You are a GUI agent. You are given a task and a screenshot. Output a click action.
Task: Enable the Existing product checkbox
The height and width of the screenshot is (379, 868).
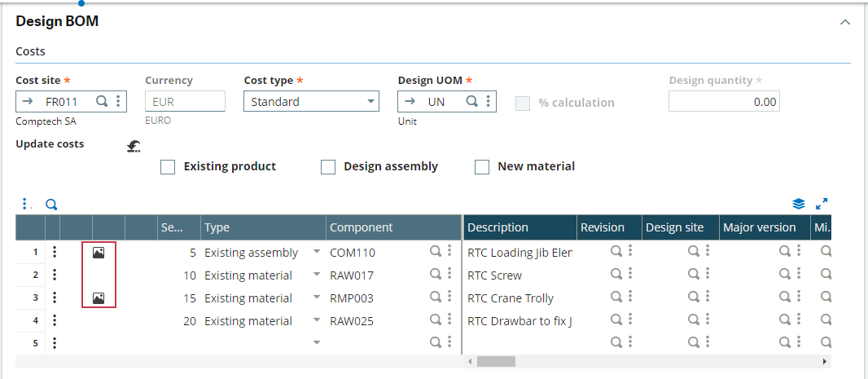[168, 167]
